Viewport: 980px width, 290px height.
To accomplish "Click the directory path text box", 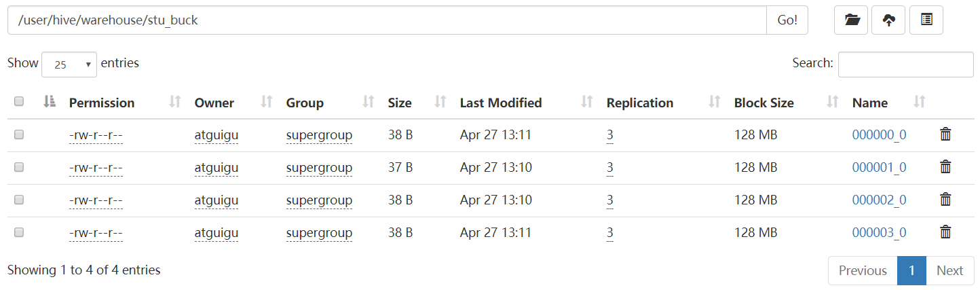I will pyautogui.click(x=387, y=20).
